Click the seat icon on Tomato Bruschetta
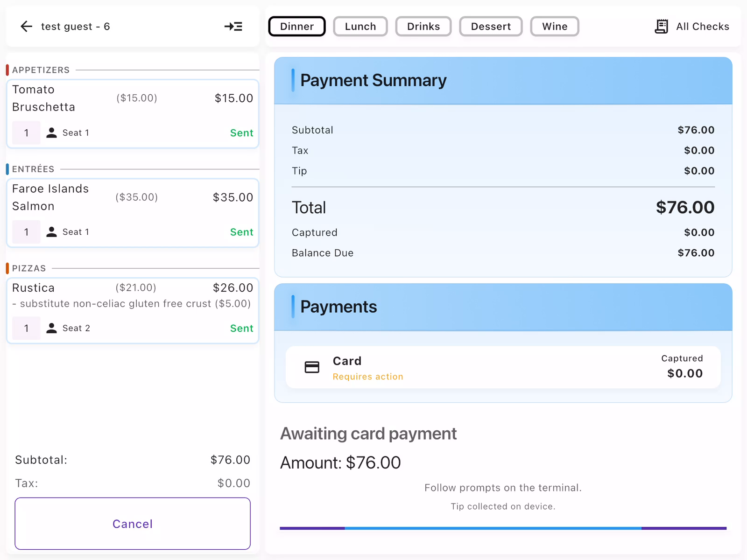Screen dimensions: 747x560 tap(52, 133)
